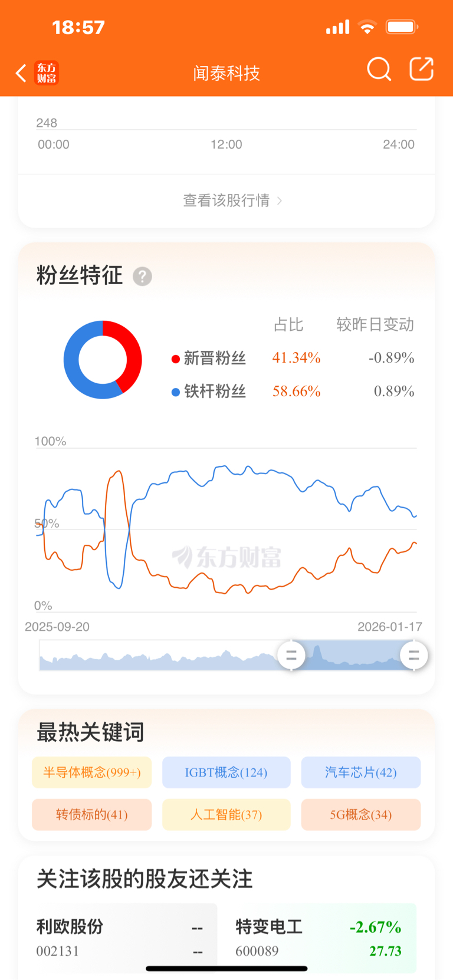Select the right range slider handle

[414, 655]
